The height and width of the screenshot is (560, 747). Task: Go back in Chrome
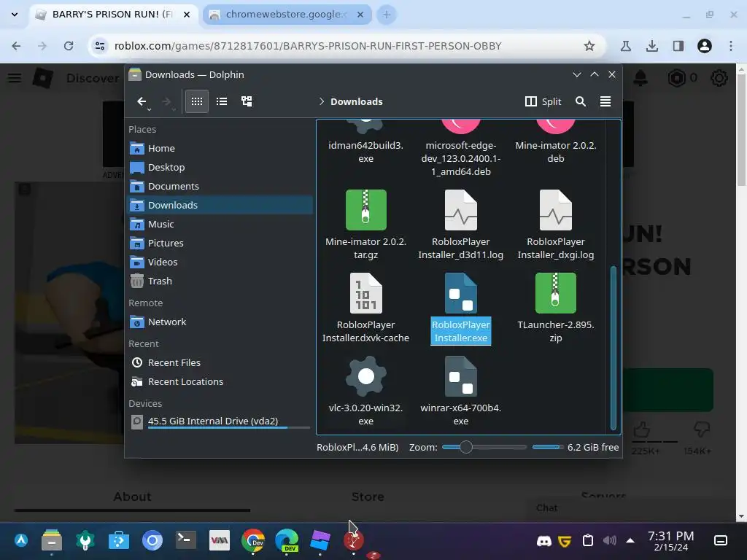pyautogui.click(x=16, y=46)
